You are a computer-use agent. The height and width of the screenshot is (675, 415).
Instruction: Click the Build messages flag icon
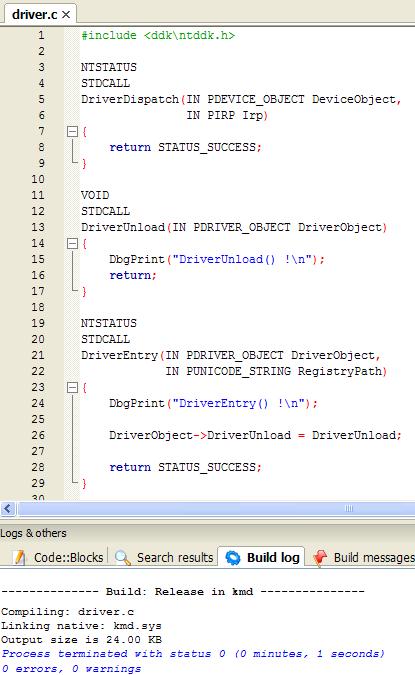click(x=320, y=557)
